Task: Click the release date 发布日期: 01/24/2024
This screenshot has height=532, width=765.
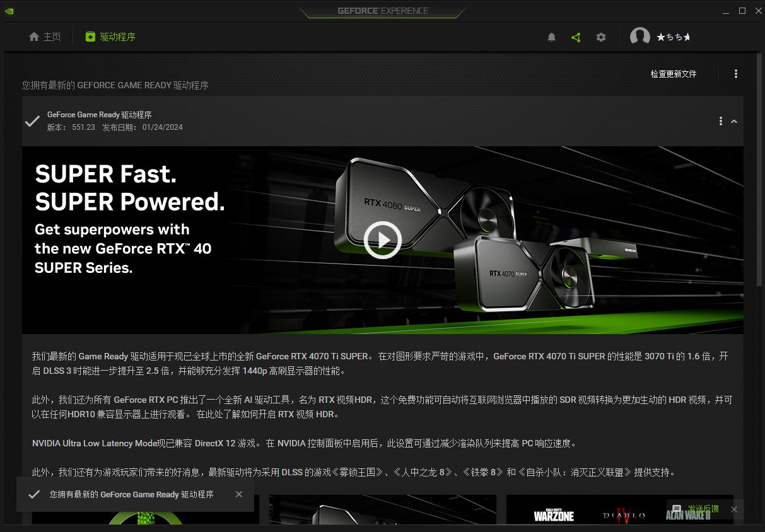Action: (x=143, y=127)
